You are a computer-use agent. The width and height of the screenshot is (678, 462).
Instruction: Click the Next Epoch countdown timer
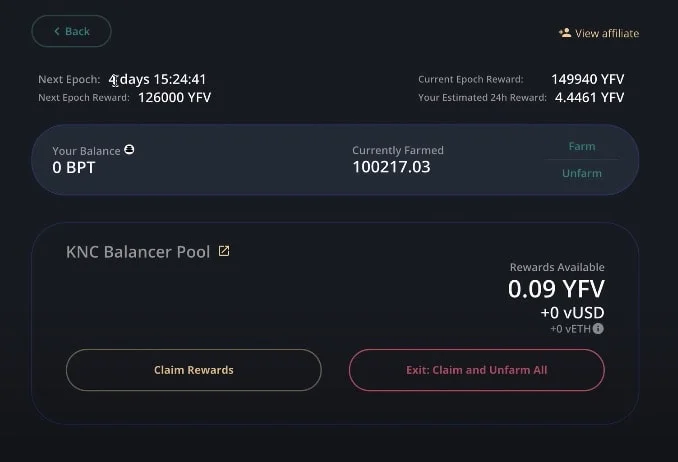tap(158, 79)
